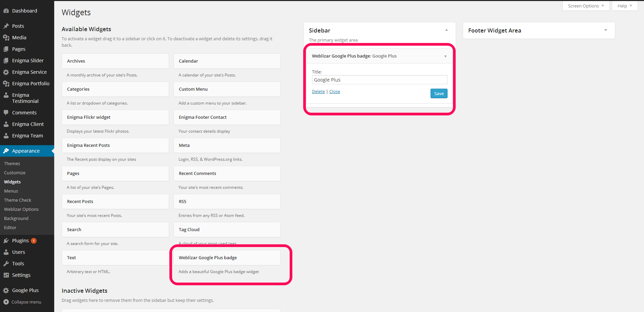Click the Close link in widget
Screen dimensions: 644x312
coord(335,91)
